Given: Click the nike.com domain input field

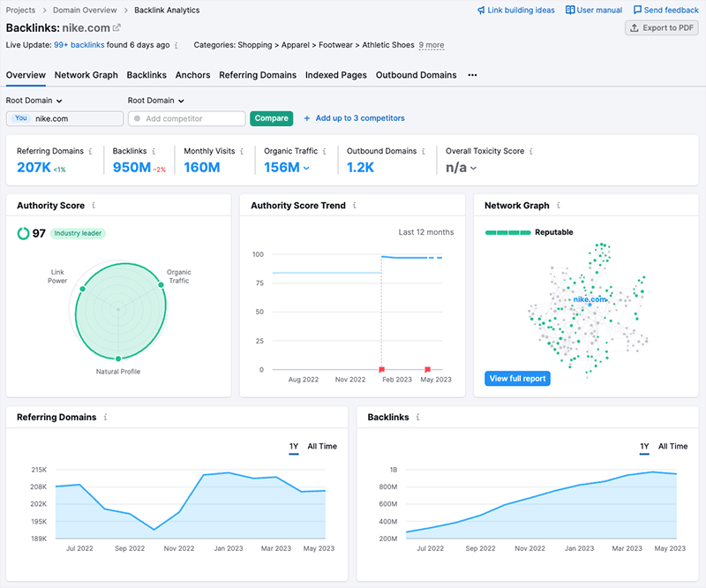Looking at the screenshot, I should click(x=64, y=118).
